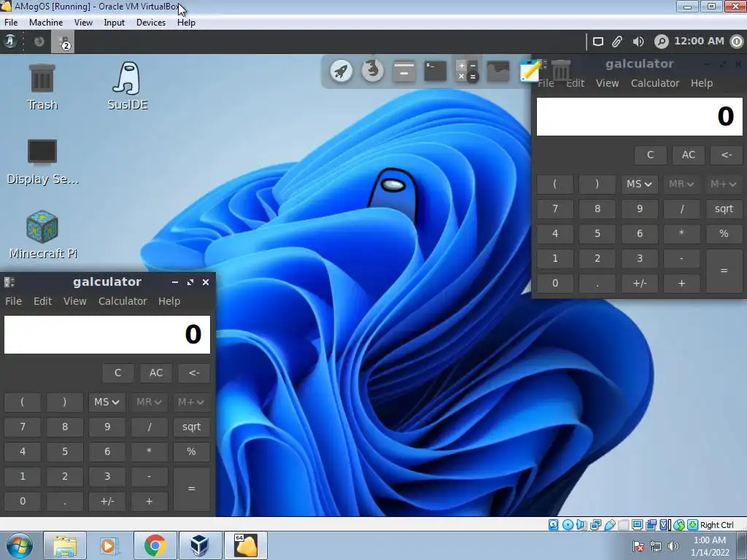Launch SusIDE from the desktop
Image resolution: width=747 pixels, height=560 pixels.
[127, 87]
